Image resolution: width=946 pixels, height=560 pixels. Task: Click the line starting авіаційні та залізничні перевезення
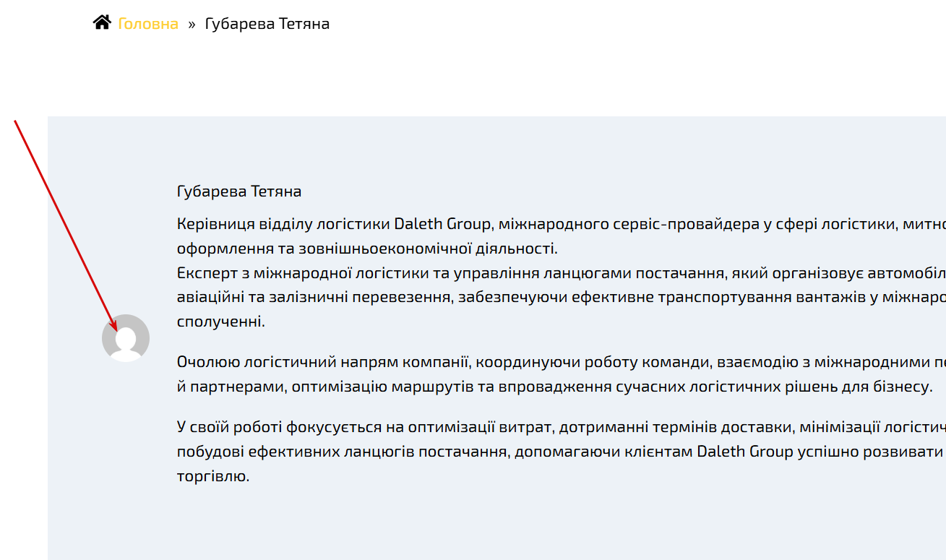coord(562,297)
